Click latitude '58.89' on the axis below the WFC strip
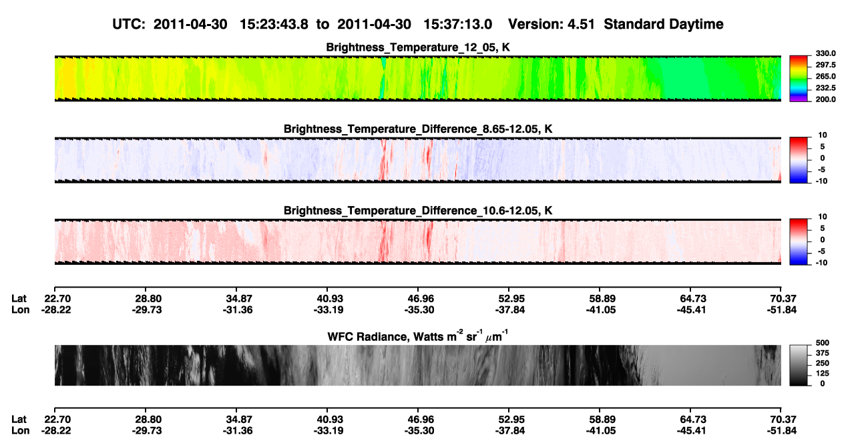Screen dimensions: 868x445 600,419
